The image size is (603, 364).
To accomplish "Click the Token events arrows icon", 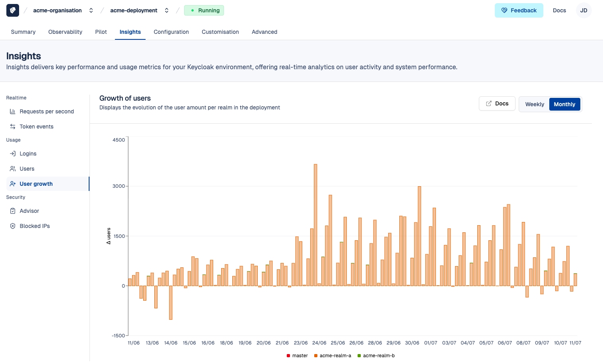I will coord(13,127).
